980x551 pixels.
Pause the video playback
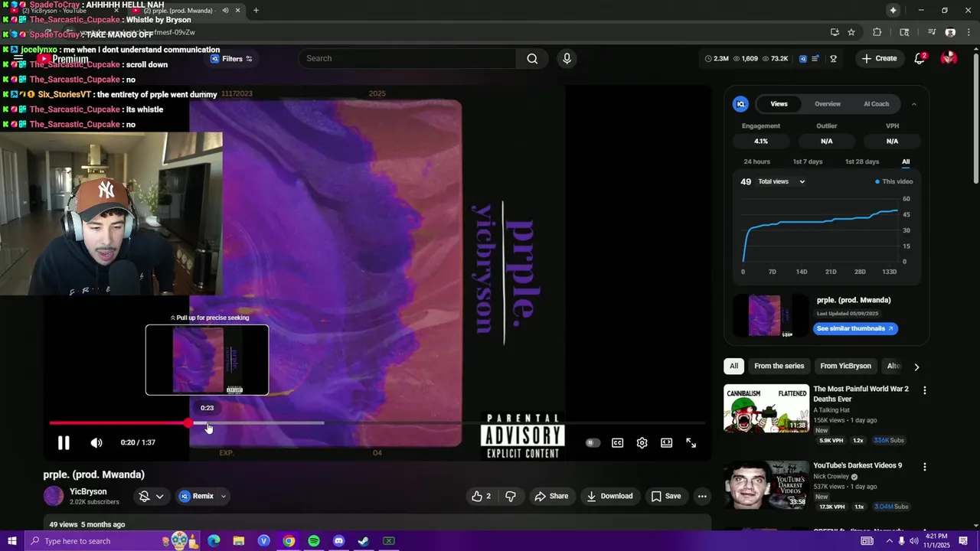(x=64, y=442)
